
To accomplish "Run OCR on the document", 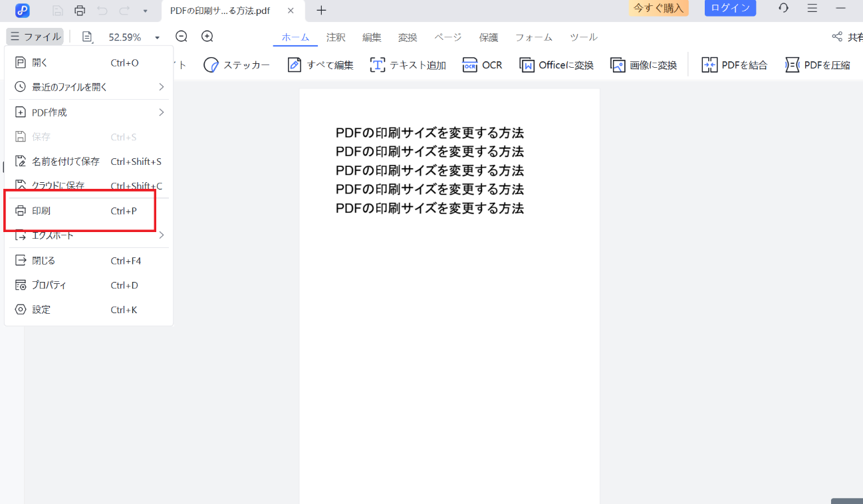I will coord(482,64).
